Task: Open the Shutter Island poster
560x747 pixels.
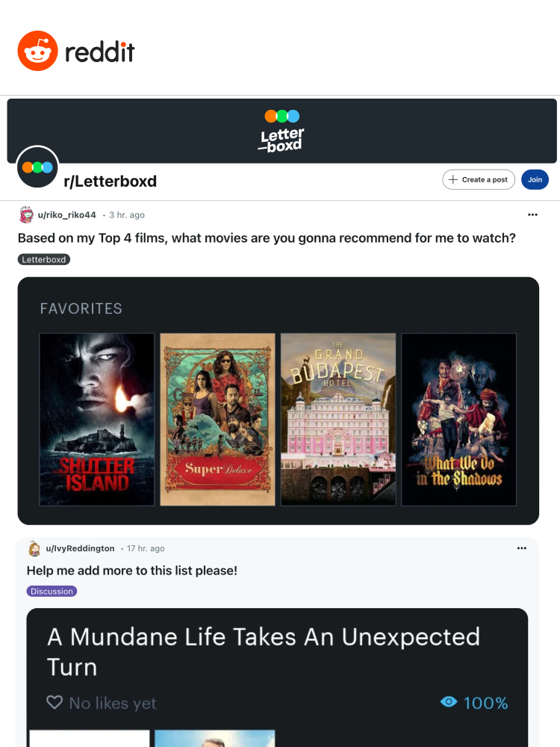Action: tap(96, 419)
